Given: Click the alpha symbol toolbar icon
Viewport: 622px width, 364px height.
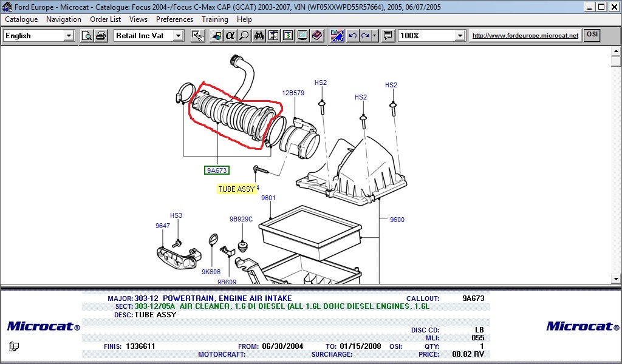Looking at the screenshot, I should pyautogui.click(x=230, y=36).
